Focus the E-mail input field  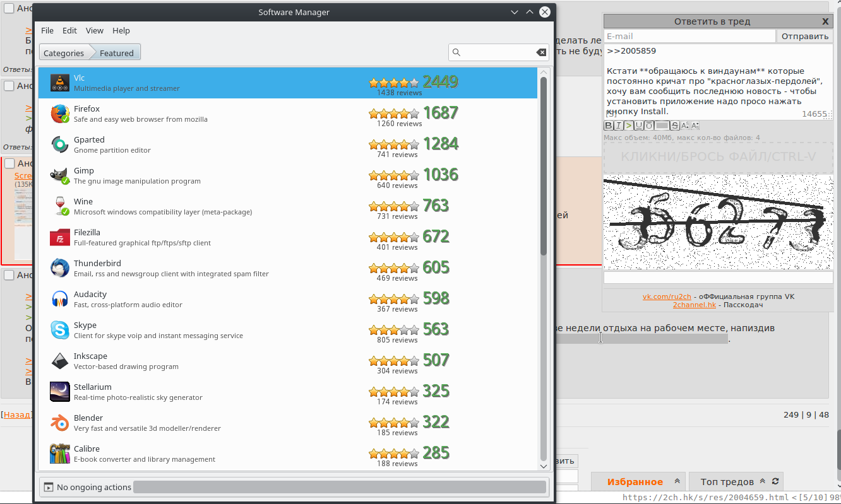(x=689, y=36)
